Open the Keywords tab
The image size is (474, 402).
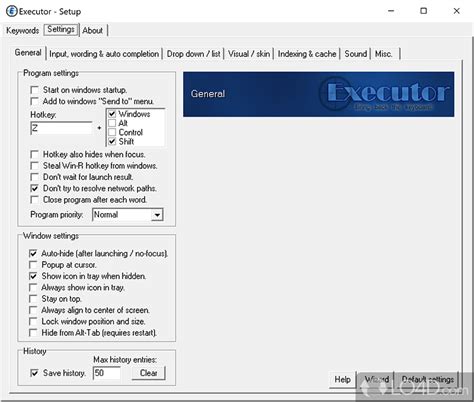tap(22, 30)
